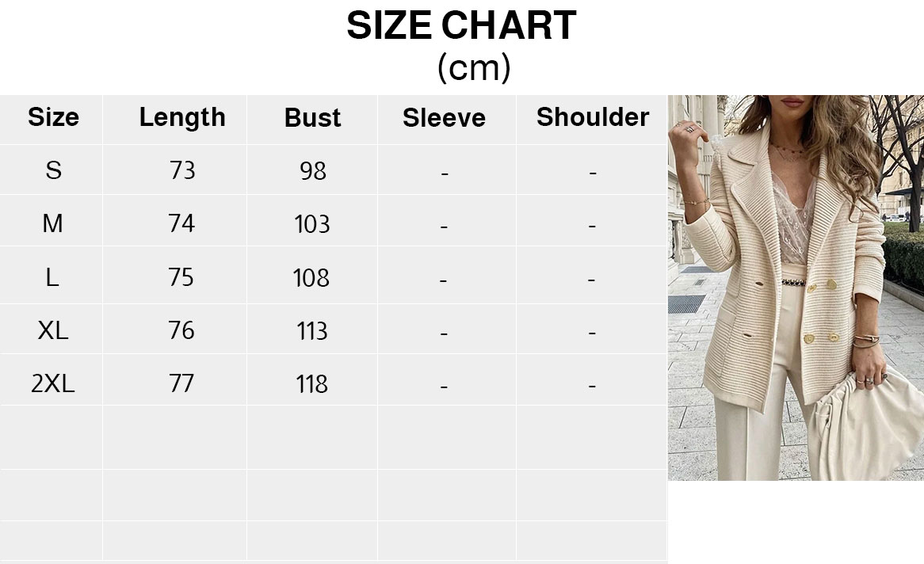Click the length value 75
Image resolution: width=924 pixels, height=564 pixels.
[181, 277]
